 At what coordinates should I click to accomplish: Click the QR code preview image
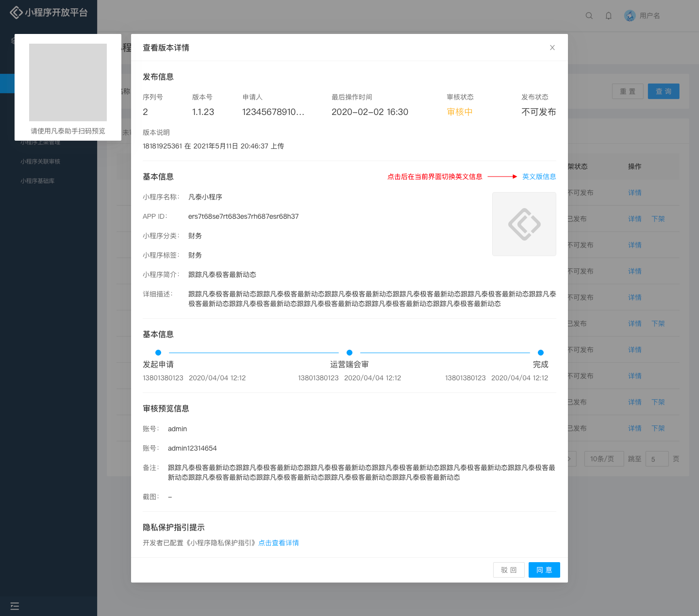[x=68, y=82]
